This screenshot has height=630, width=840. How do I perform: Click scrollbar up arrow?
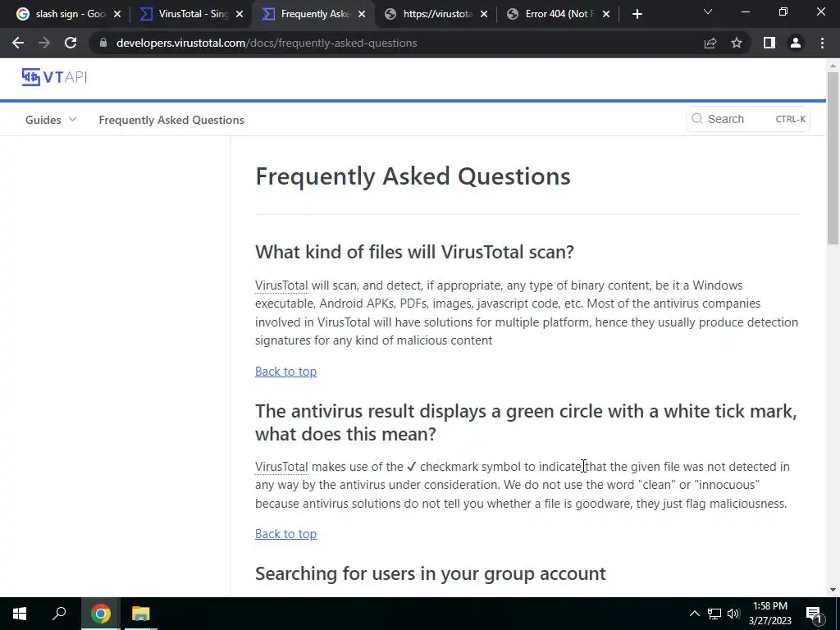(x=833, y=66)
